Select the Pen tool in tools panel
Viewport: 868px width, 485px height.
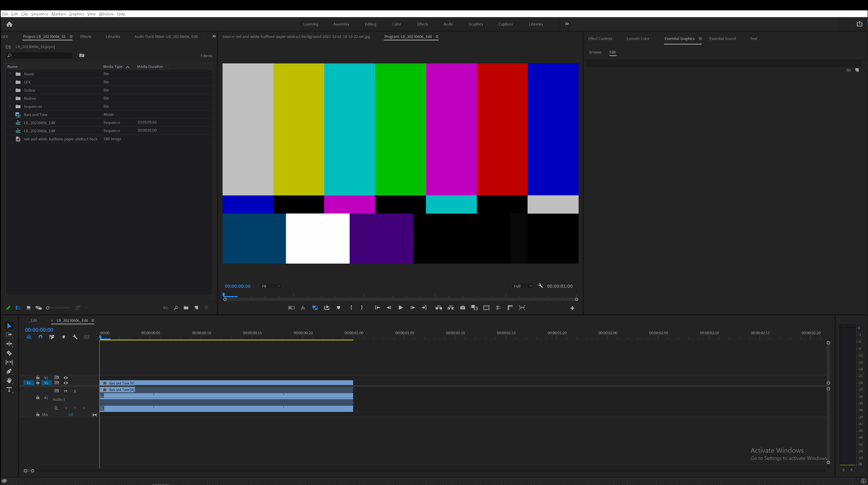pyautogui.click(x=9, y=371)
